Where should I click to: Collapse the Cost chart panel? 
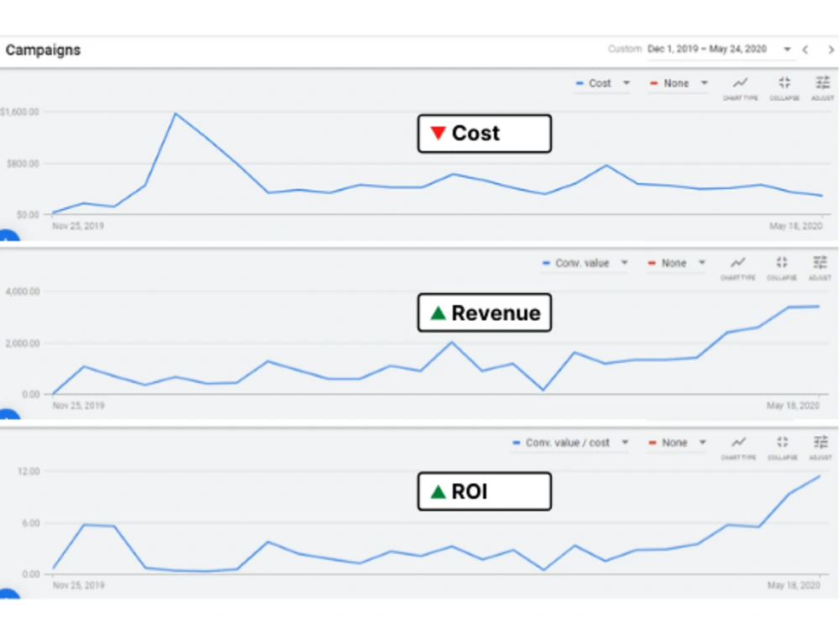coord(785,88)
